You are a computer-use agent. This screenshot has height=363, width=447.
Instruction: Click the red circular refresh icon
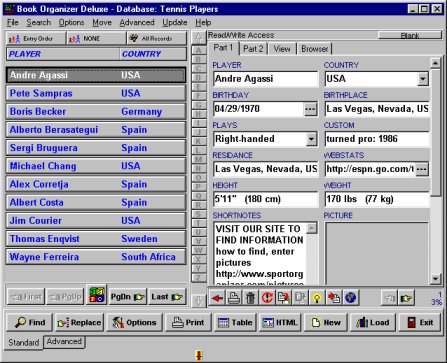[267, 298]
